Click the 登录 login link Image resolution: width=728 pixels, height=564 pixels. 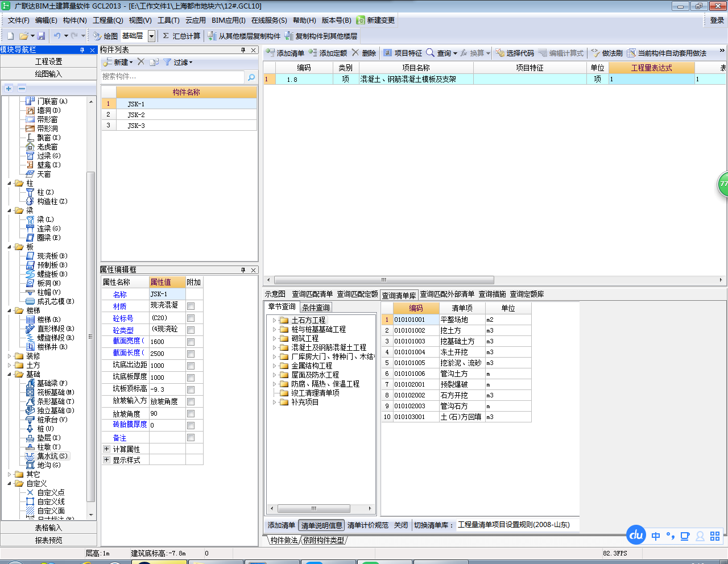tap(717, 20)
